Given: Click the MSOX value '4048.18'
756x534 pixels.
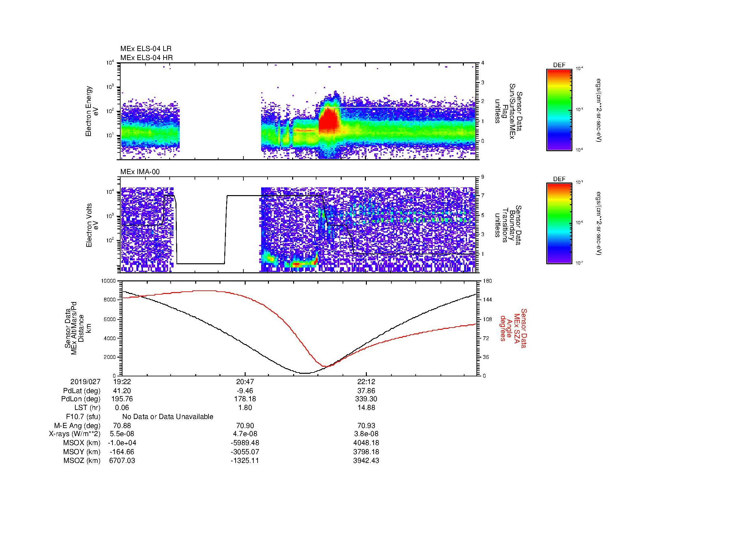Looking at the screenshot, I should click(366, 443).
